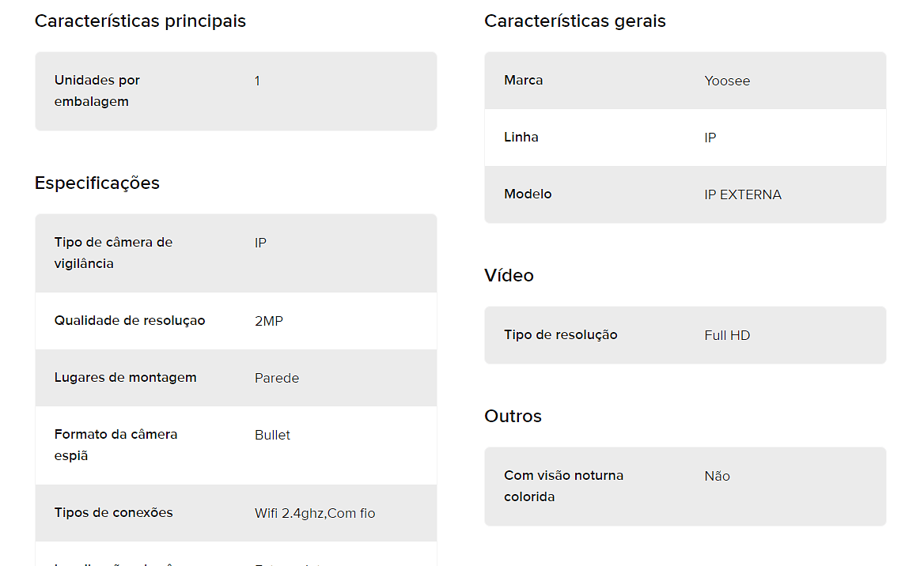
Task: Select the Formato da câmera espiã label
Action: point(116,445)
